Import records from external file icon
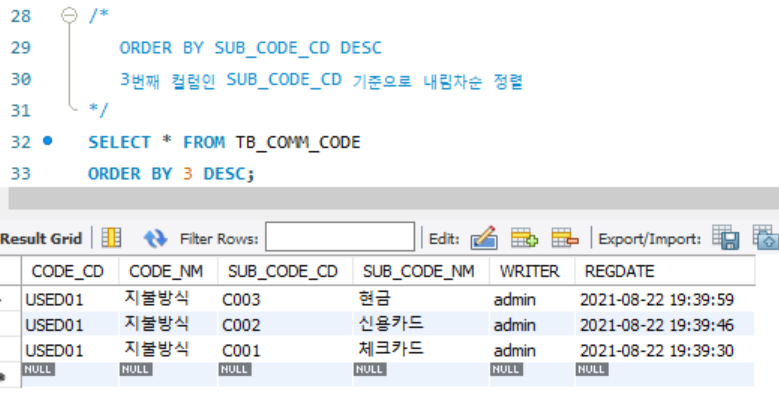 (x=766, y=237)
